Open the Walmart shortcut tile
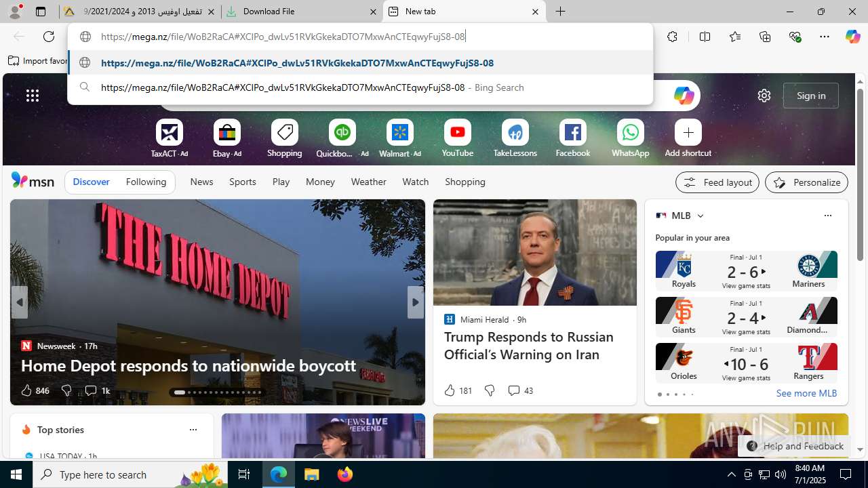 point(400,132)
